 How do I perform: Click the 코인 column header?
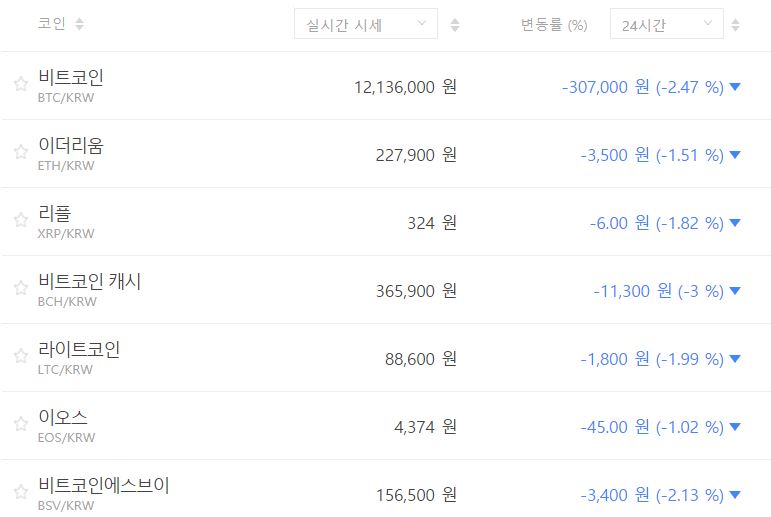[x=51, y=24]
